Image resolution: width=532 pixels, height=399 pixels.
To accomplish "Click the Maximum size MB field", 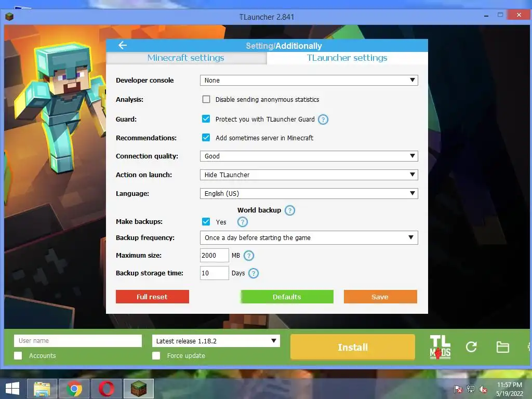I will tap(215, 256).
